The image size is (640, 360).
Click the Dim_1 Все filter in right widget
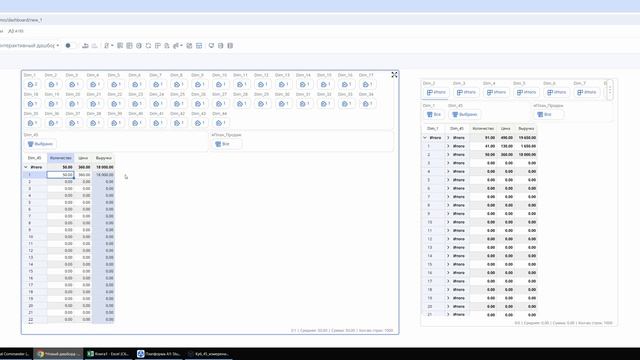point(433,114)
